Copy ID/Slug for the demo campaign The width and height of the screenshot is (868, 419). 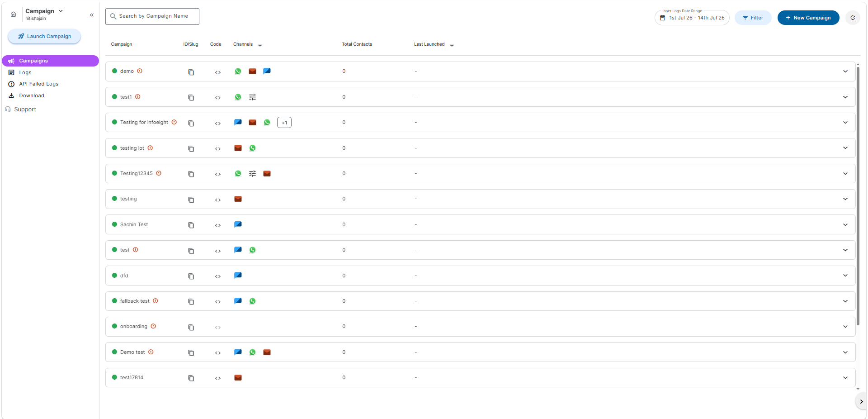pyautogui.click(x=191, y=72)
